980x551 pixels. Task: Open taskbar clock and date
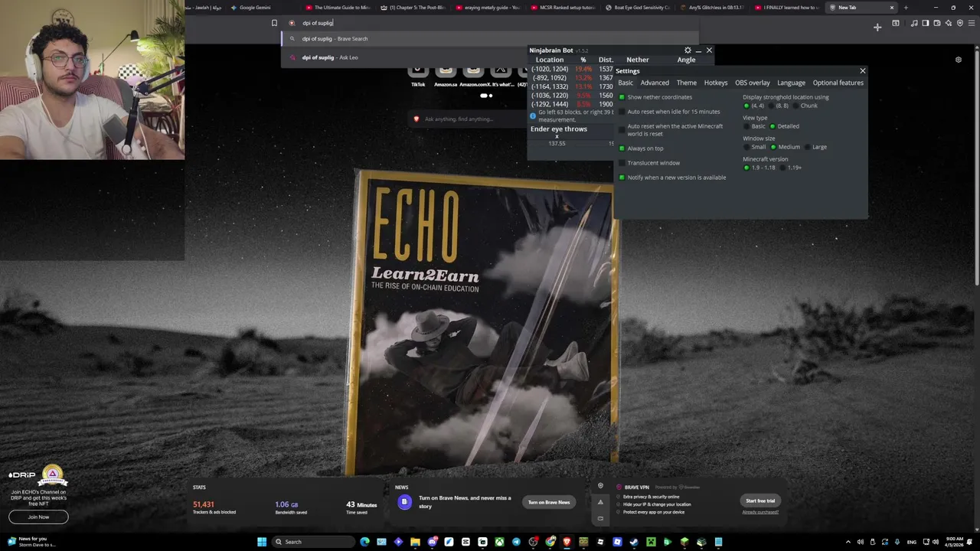[954, 542]
